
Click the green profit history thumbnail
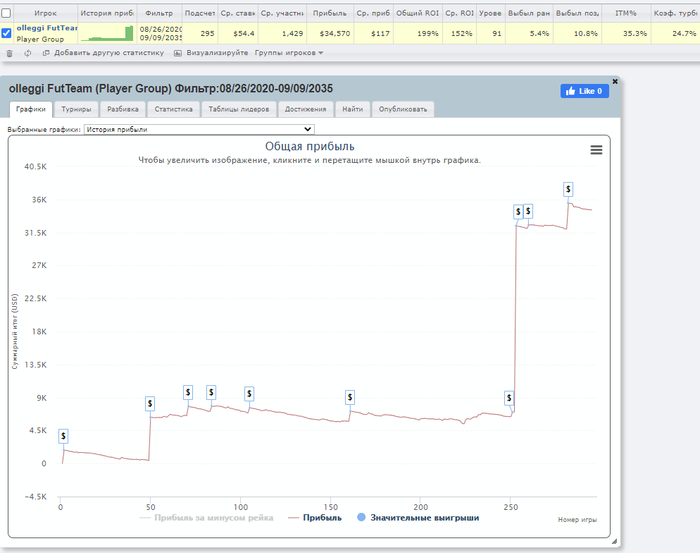click(x=107, y=33)
